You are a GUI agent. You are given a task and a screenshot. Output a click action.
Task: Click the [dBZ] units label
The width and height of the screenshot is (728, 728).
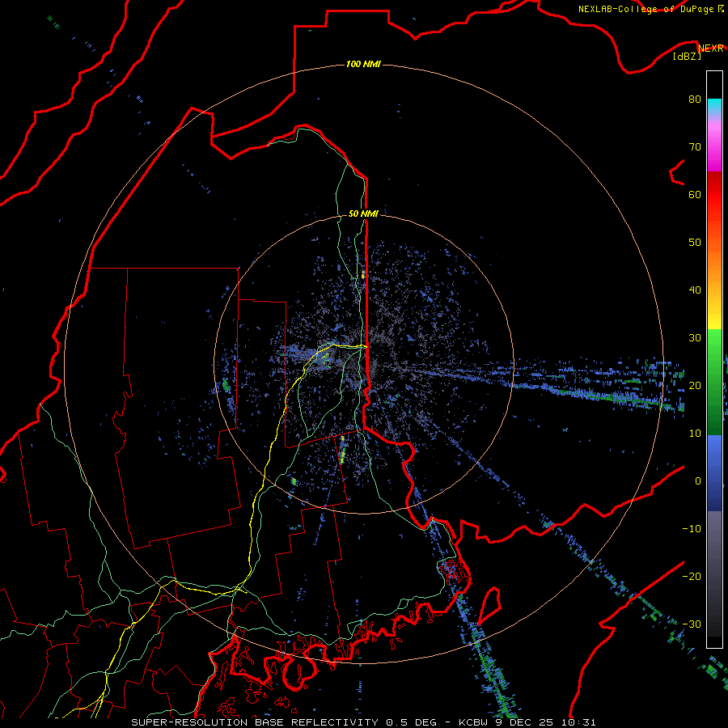coord(687,57)
